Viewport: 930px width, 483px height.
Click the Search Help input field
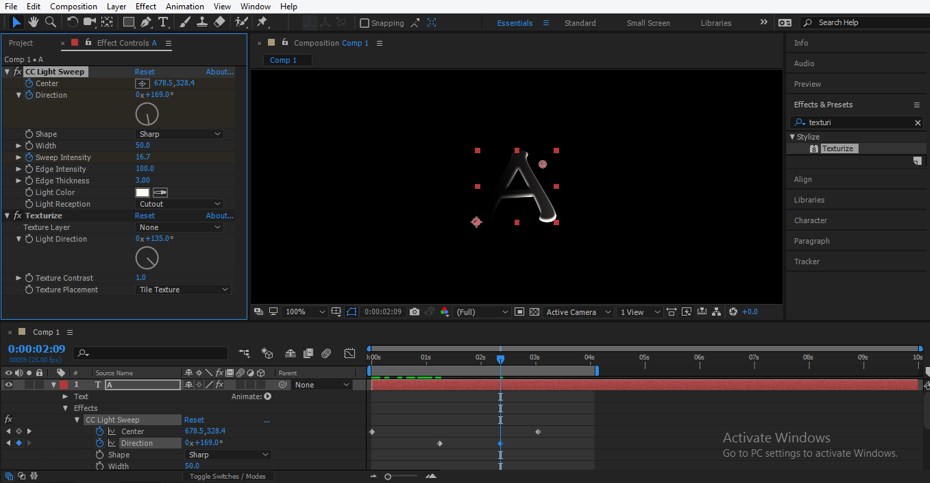pyautogui.click(x=860, y=22)
